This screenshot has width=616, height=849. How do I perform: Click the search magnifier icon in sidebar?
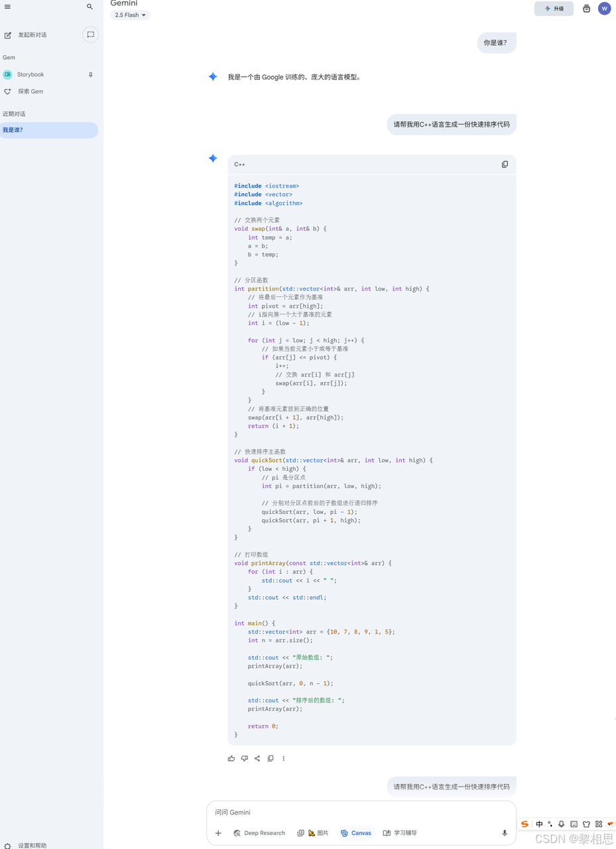tap(90, 7)
